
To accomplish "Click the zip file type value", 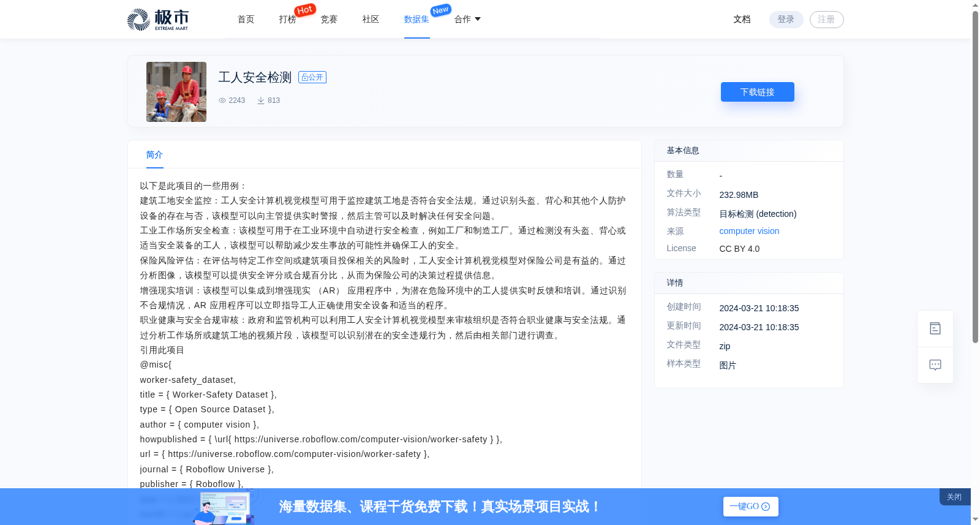I will coord(725,346).
